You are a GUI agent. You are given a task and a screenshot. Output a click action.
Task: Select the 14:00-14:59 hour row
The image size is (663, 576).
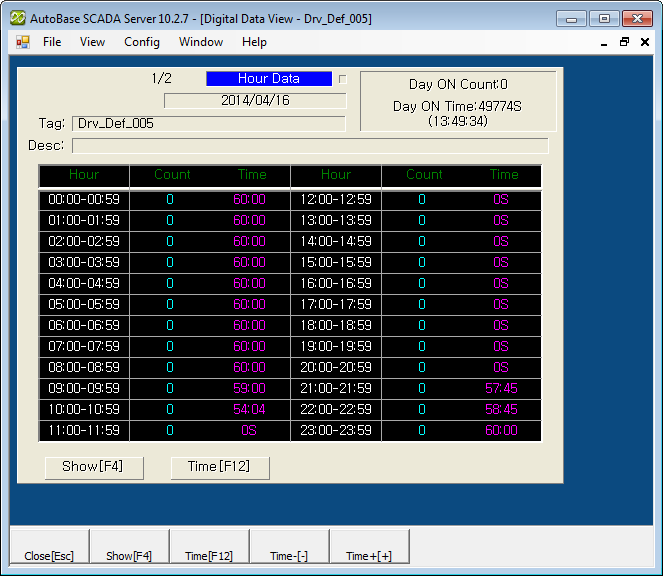416,241
